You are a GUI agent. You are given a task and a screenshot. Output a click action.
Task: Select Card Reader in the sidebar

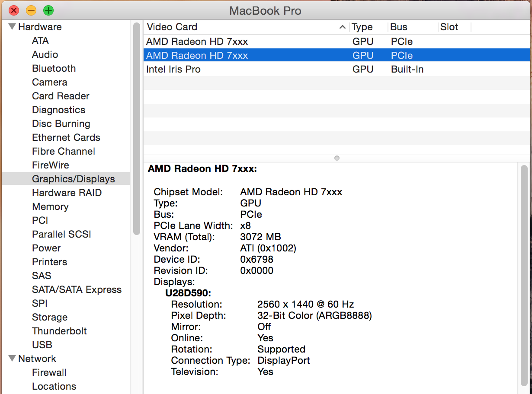(61, 96)
